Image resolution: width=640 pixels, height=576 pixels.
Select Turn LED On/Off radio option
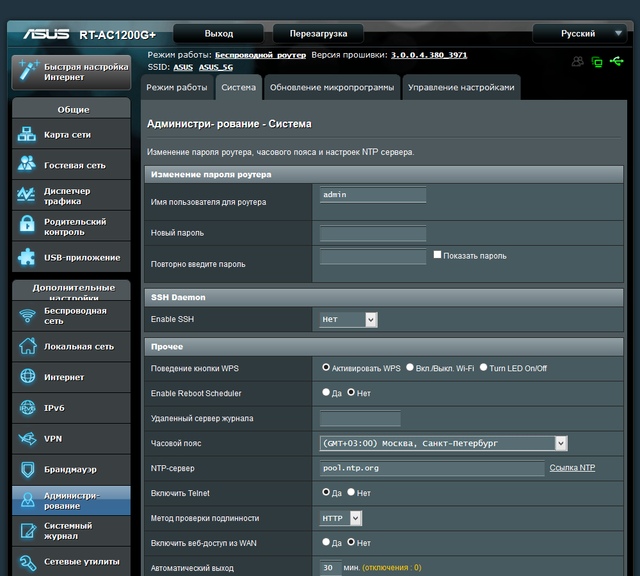(x=484, y=368)
